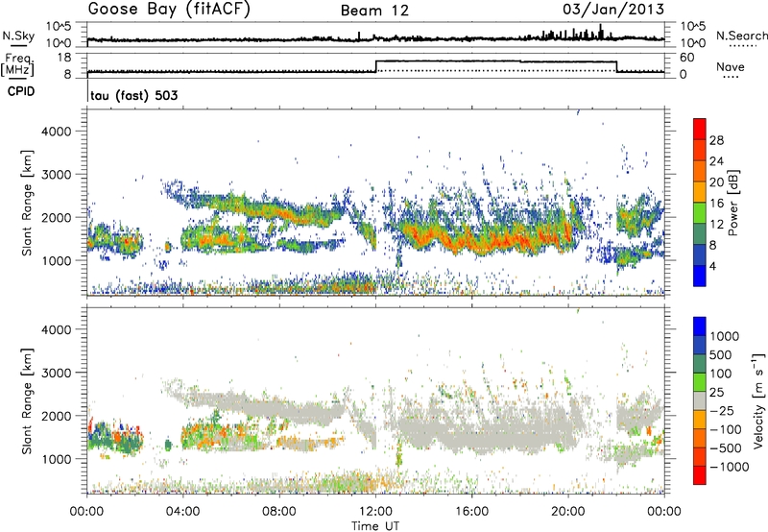Click the '1000' tick on the velocity colorbar
Image resolution: width=768 pixels, height=532 pixels.
coord(724,336)
